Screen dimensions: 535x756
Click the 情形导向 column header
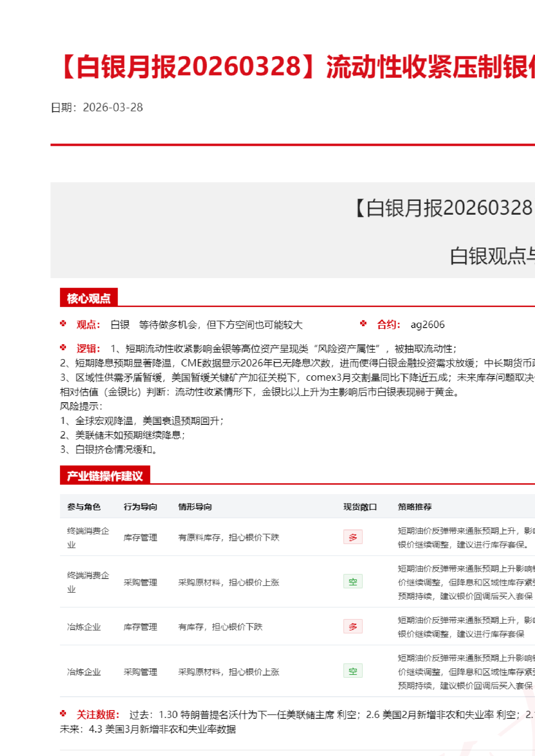click(195, 507)
